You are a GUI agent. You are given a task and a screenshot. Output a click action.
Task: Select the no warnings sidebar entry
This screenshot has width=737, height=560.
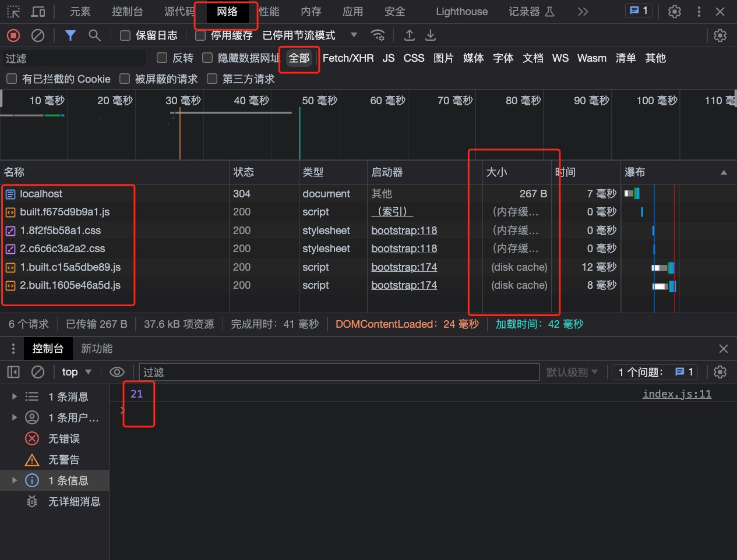[55, 460]
